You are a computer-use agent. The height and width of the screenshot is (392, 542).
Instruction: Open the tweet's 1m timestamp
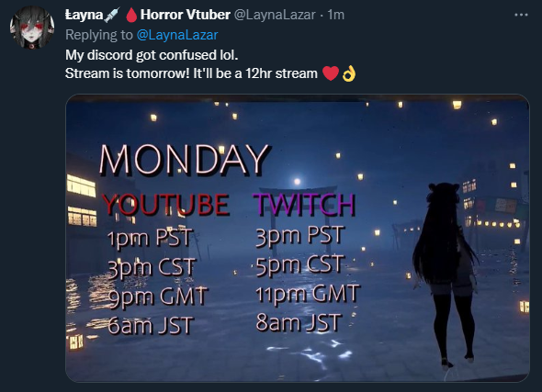335,15
